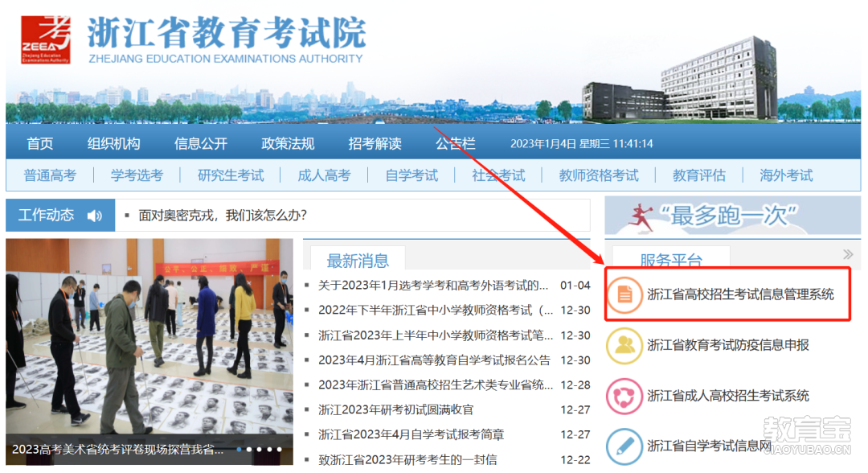The image size is (868, 473).
Task: Click the date 12-22 in news list
Action: 575,459
